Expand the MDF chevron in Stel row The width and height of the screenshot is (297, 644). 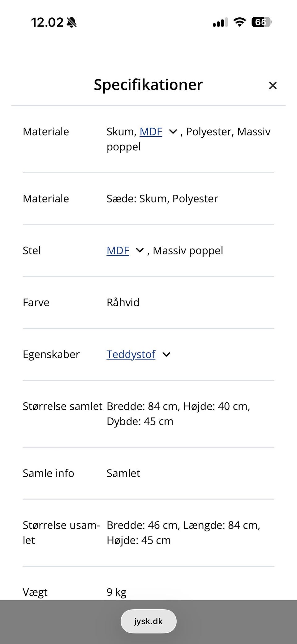(140, 250)
